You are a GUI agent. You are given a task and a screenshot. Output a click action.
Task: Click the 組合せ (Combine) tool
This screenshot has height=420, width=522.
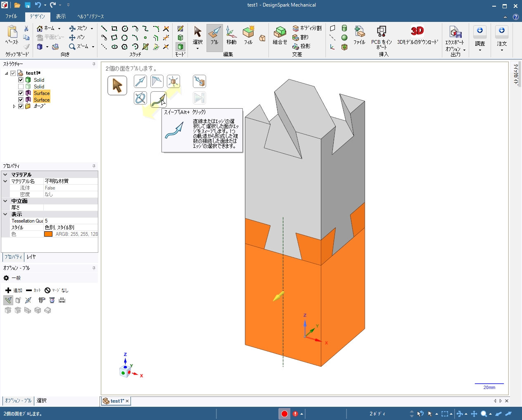[280, 35]
